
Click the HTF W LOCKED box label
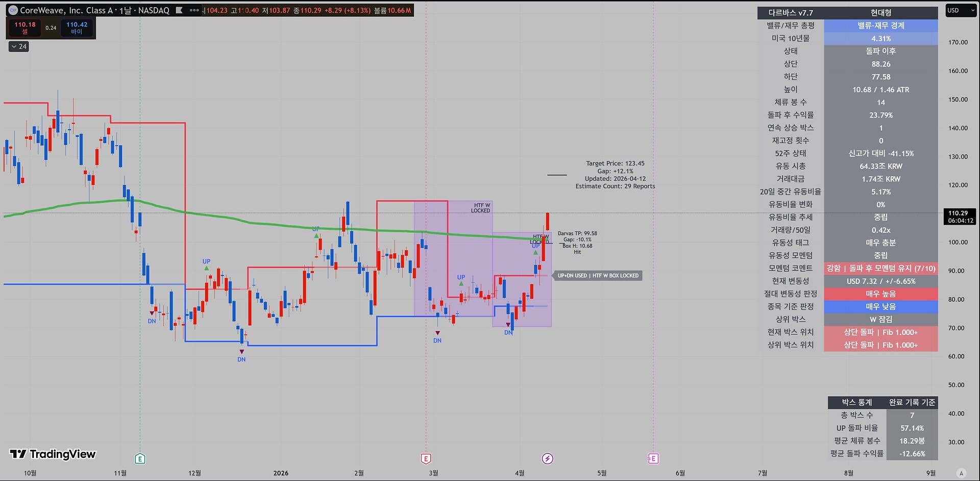480,208
